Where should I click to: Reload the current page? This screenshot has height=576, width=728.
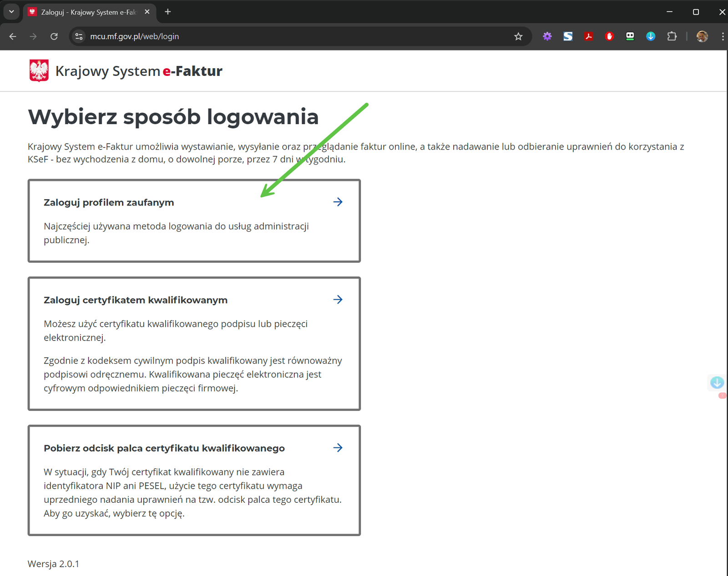click(x=54, y=36)
